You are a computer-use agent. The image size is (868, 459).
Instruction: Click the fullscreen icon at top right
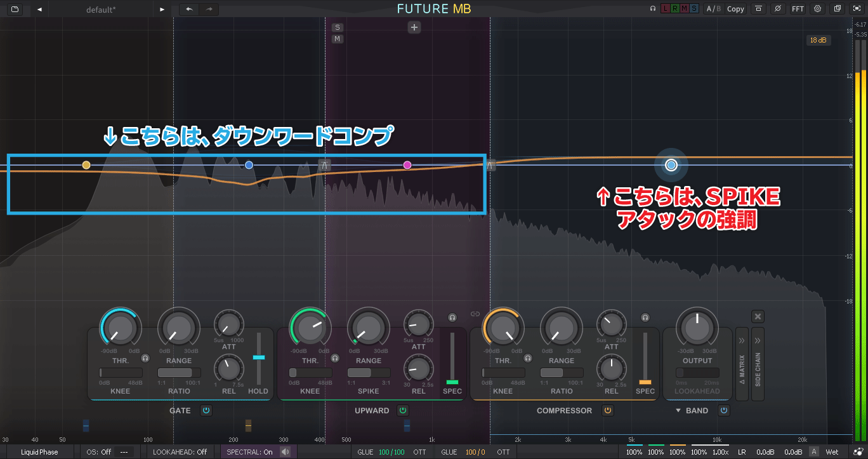(856, 9)
